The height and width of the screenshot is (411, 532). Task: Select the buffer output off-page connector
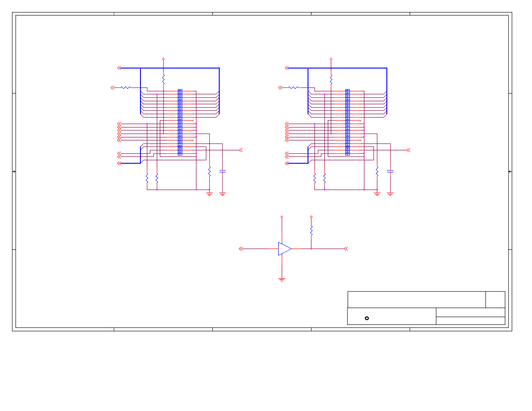tap(345, 249)
